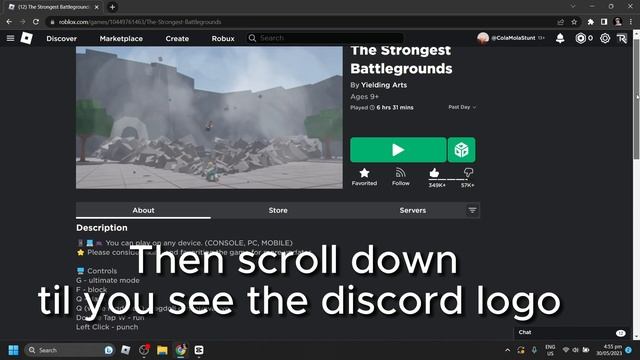Switch to the Servers tab
The width and height of the screenshot is (640, 360).
tap(413, 210)
